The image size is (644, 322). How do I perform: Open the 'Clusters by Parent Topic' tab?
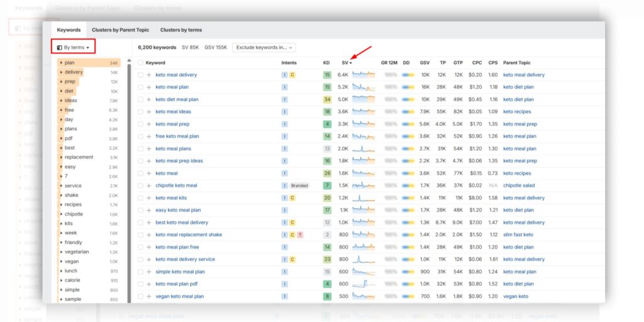(120, 30)
